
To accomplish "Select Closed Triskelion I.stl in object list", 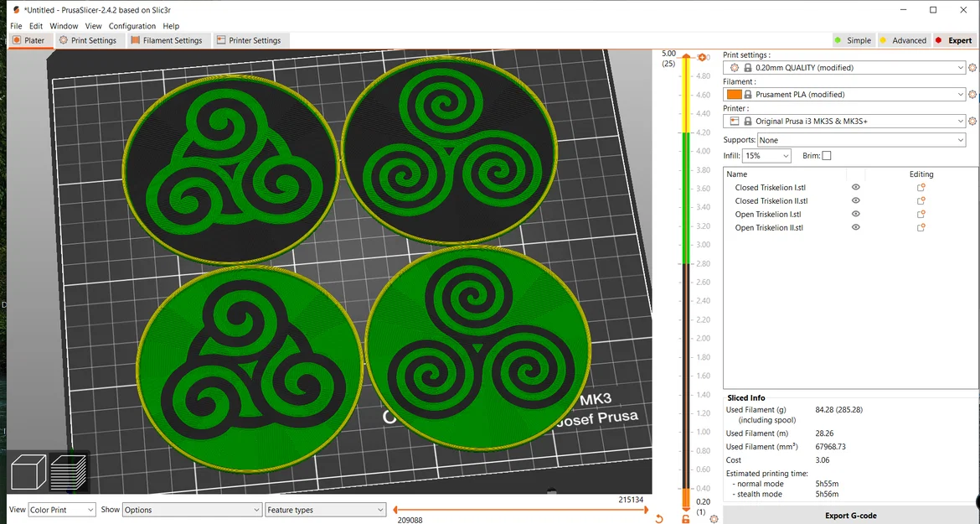I will [770, 188].
